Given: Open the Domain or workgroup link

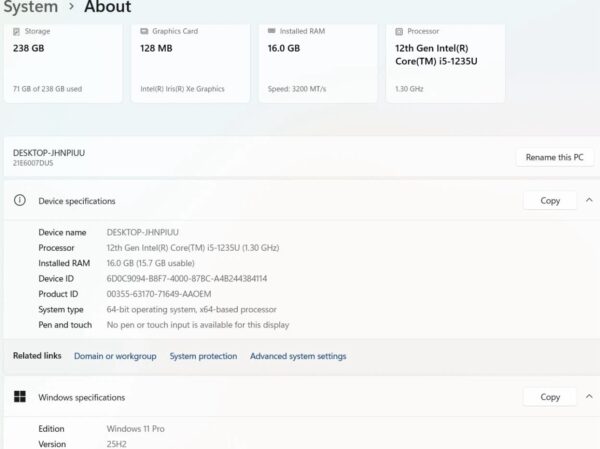Looking at the screenshot, I should (x=115, y=356).
